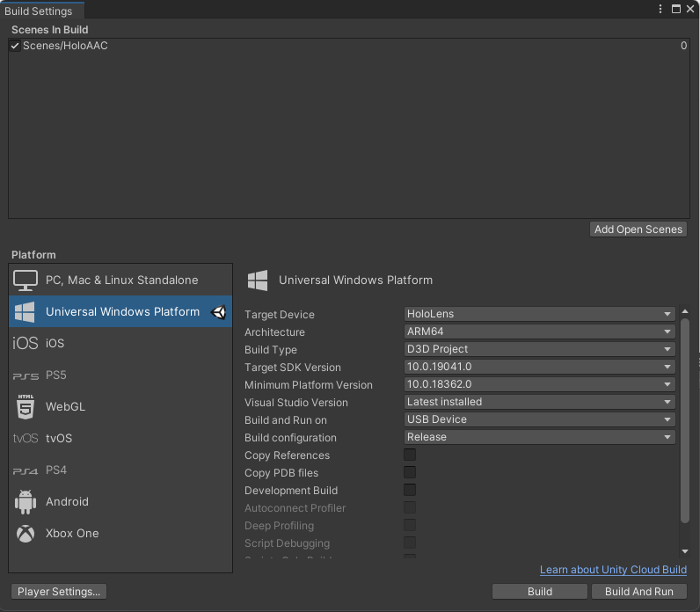Click the Unity logo beside Universal Windows Platform
Viewport: 700px width, 612px height.
(218, 312)
